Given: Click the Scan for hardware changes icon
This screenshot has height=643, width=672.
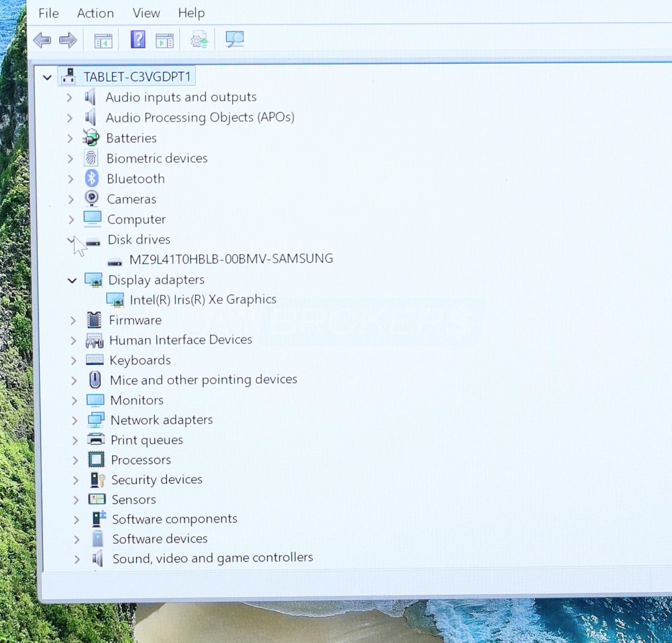Looking at the screenshot, I should point(234,39).
